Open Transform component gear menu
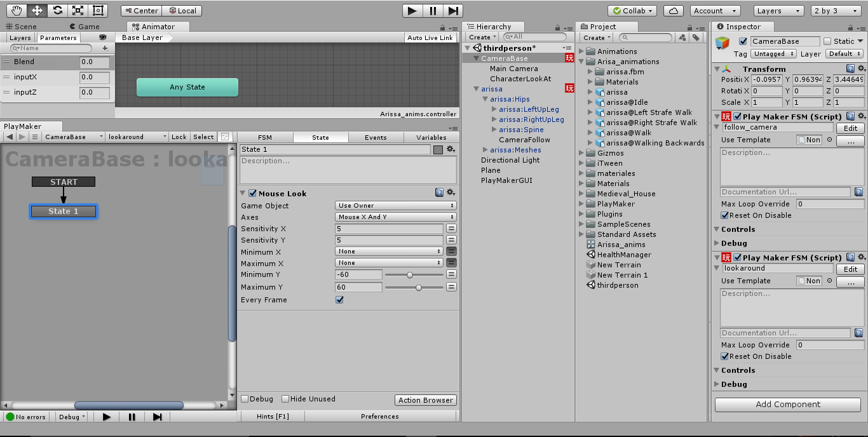 pos(862,69)
